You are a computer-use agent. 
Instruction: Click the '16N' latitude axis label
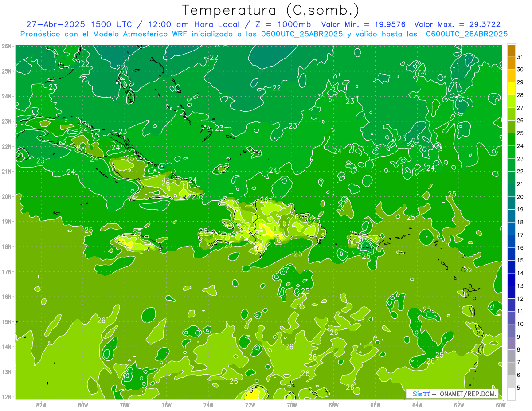[x=7, y=297]
